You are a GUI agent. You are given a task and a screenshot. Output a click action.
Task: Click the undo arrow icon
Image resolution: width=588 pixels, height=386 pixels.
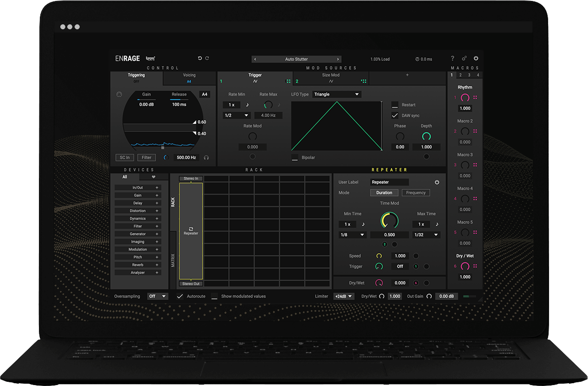click(x=200, y=58)
